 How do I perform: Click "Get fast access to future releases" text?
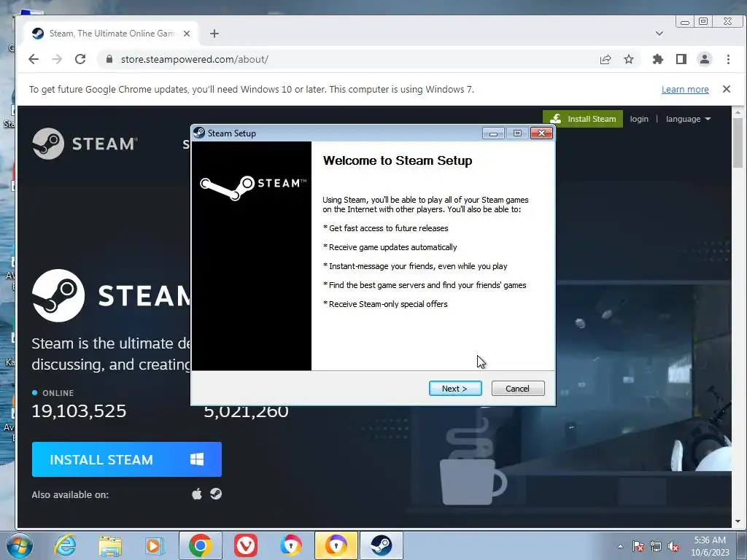(x=389, y=228)
